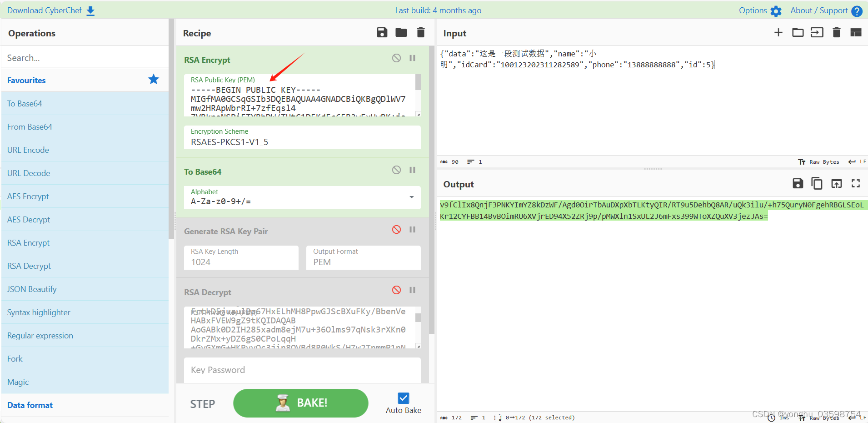This screenshot has height=423, width=868.
Task: Change input line ending from LF
Action: (x=858, y=161)
